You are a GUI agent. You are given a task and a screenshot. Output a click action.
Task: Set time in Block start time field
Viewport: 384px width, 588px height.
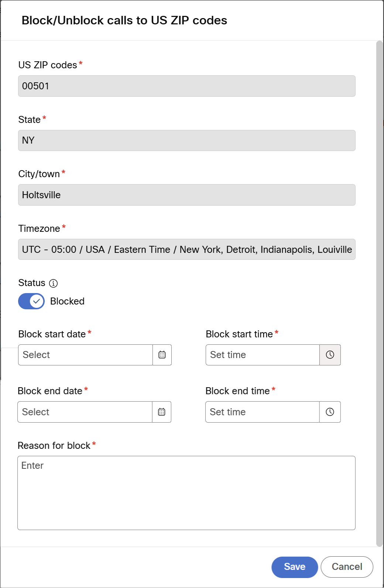(263, 355)
